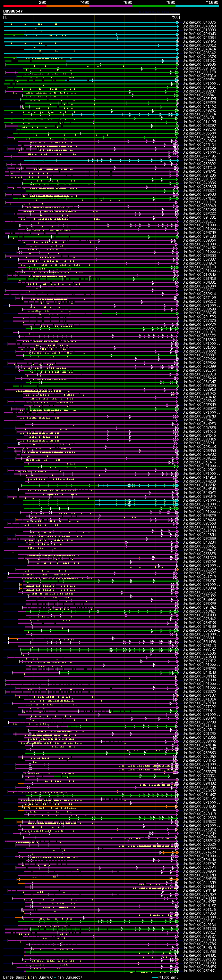
Task: Click the white query sequence bar
Action: [x=92, y=15]
